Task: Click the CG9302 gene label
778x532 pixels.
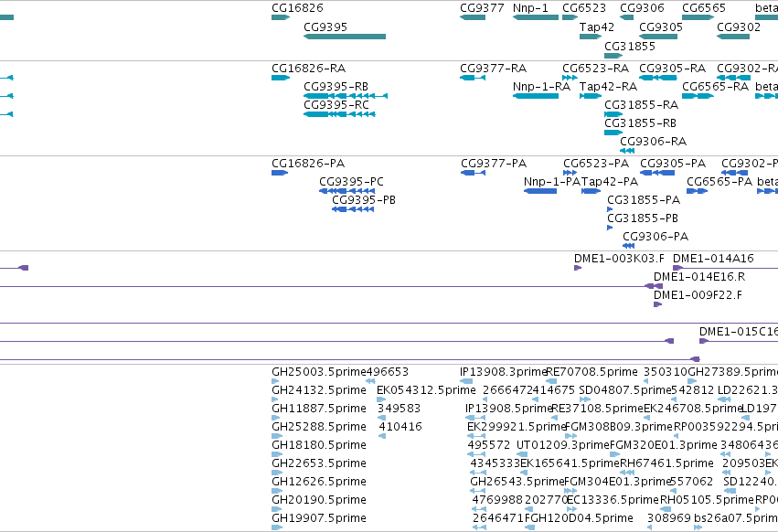Action: (739, 27)
